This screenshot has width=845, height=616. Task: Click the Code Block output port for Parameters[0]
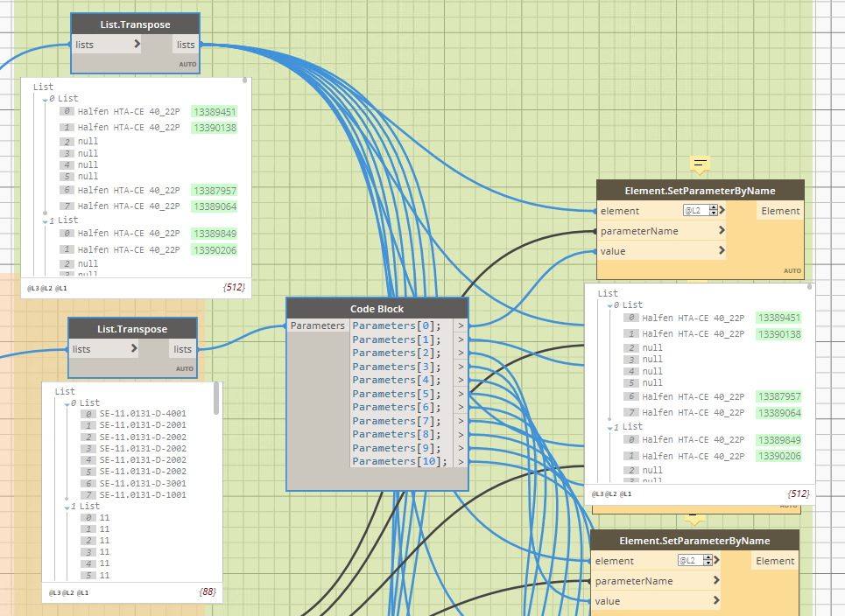pos(461,326)
